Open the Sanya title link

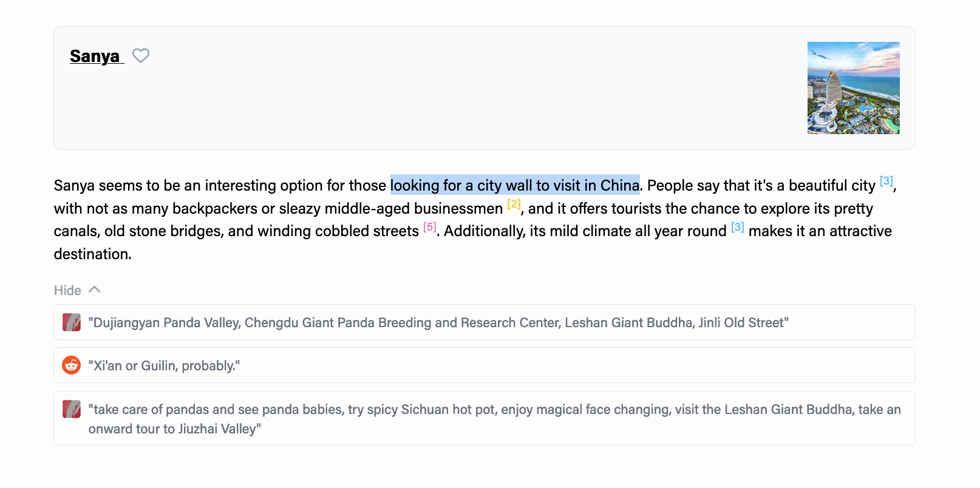coord(95,56)
